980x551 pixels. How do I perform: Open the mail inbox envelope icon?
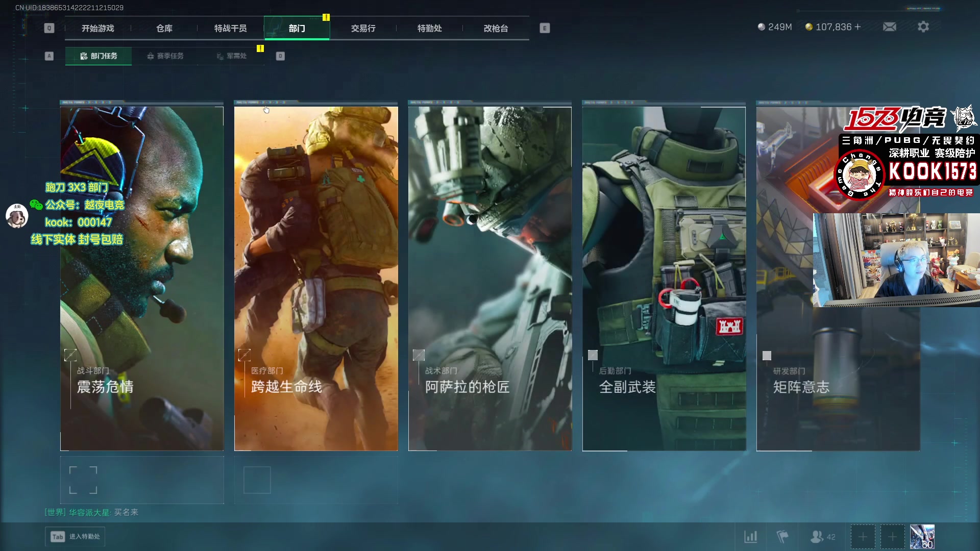click(889, 27)
